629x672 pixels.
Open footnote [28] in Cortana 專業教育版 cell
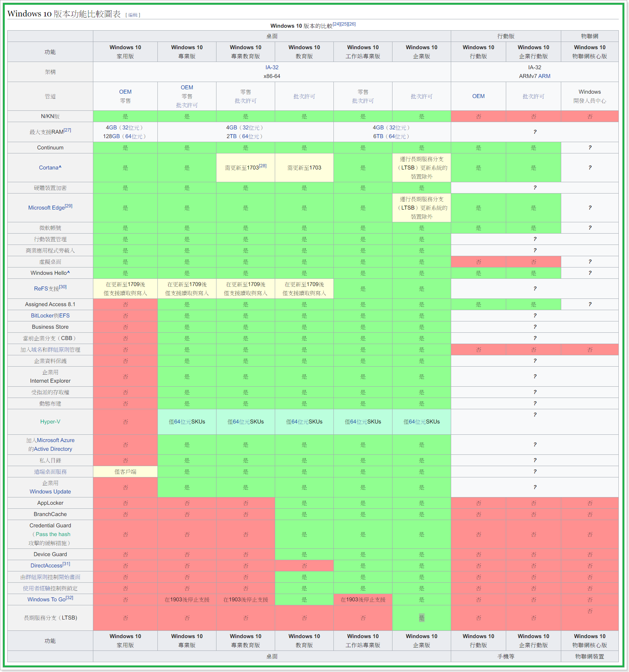tap(263, 166)
